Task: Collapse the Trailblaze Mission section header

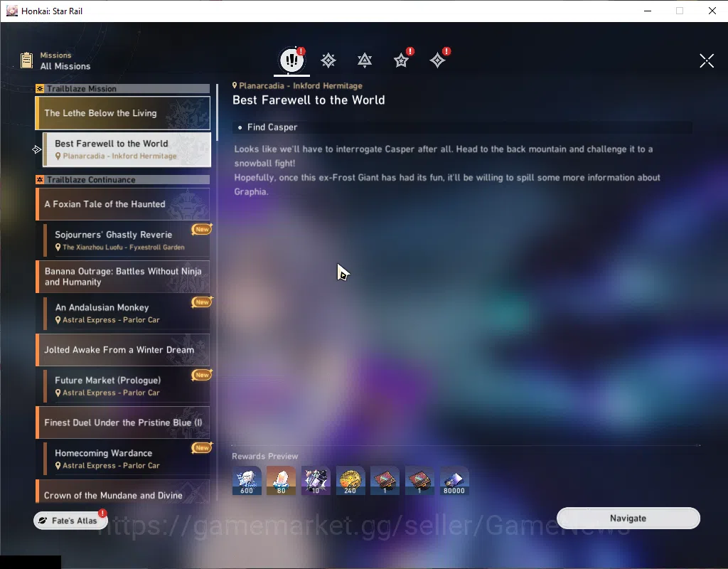Action: (123, 89)
